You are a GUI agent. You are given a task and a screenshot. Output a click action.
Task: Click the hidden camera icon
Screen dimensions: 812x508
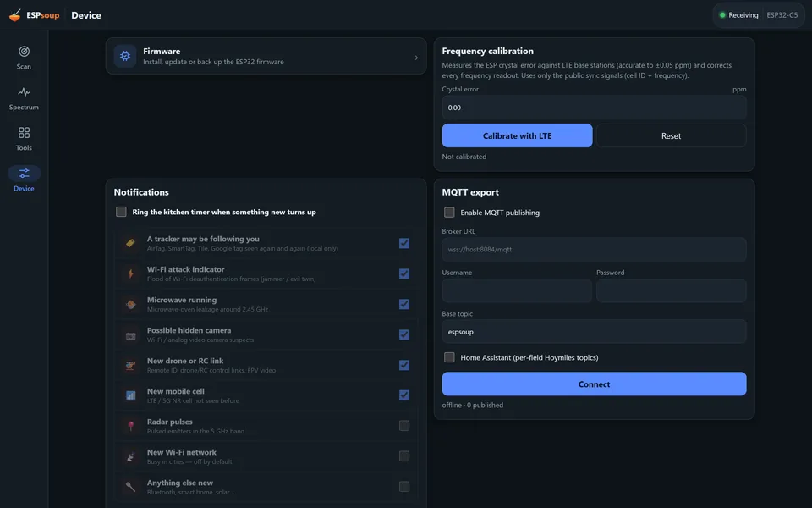coord(130,335)
